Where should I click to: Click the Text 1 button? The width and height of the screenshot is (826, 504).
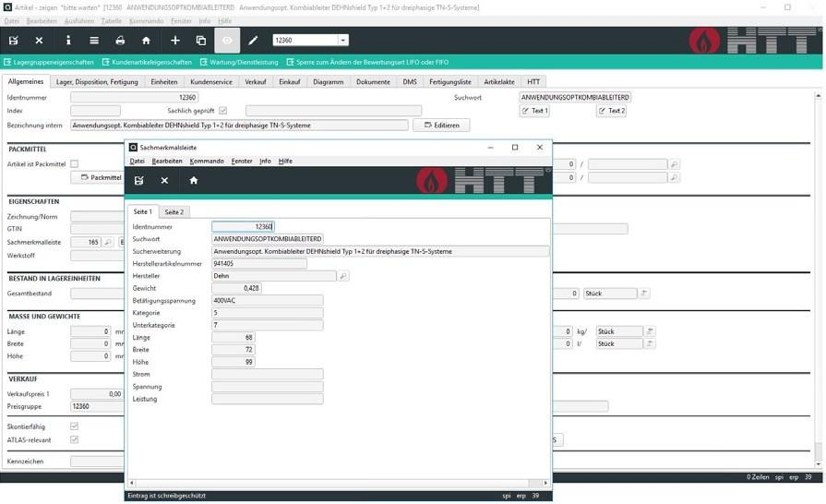pos(534,111)
